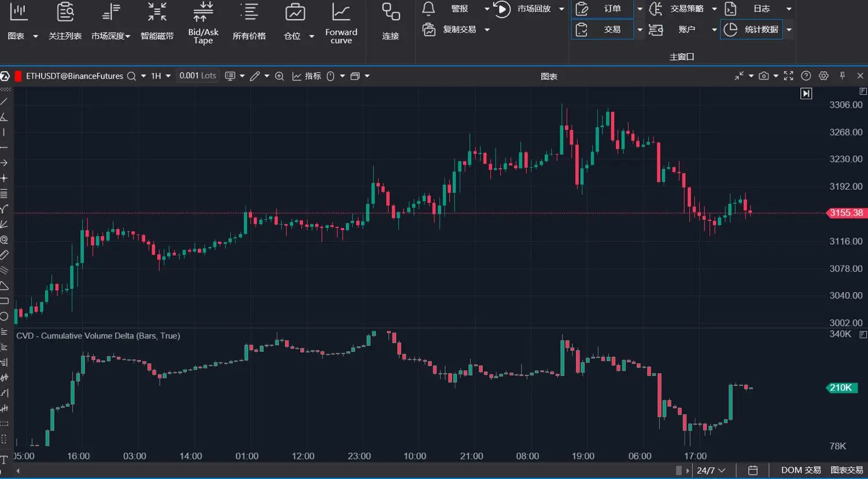This screenshot has height=479, width=868.
Task: Open the 交易策略 trading strategies panel
Action: click(677, 9)
